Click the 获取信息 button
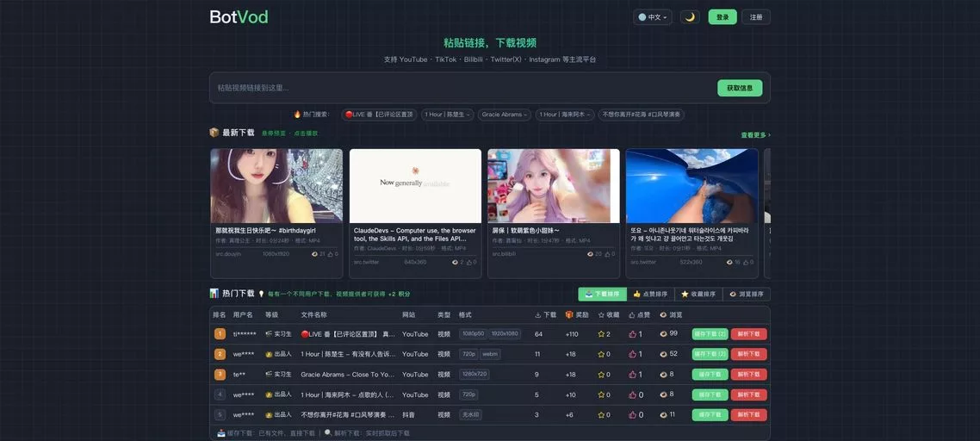The width and height of the screenshot is (980, 441). (740, 88)
